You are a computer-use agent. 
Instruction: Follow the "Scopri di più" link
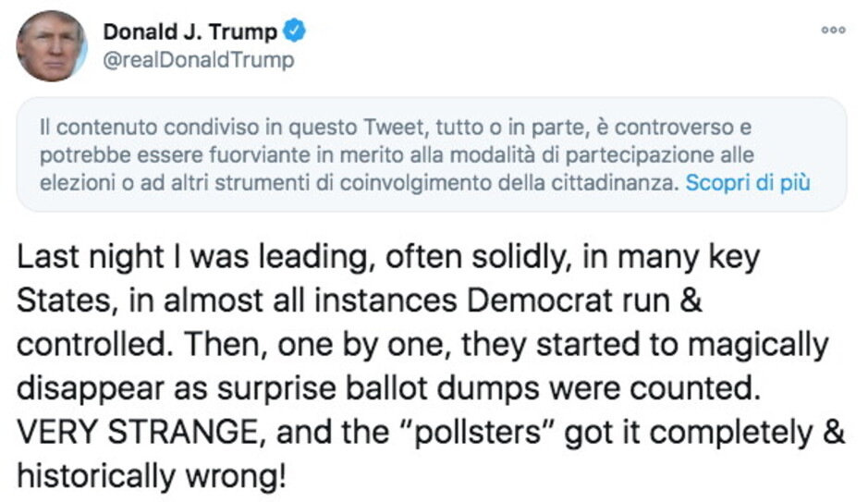click(x=747, y=182)
